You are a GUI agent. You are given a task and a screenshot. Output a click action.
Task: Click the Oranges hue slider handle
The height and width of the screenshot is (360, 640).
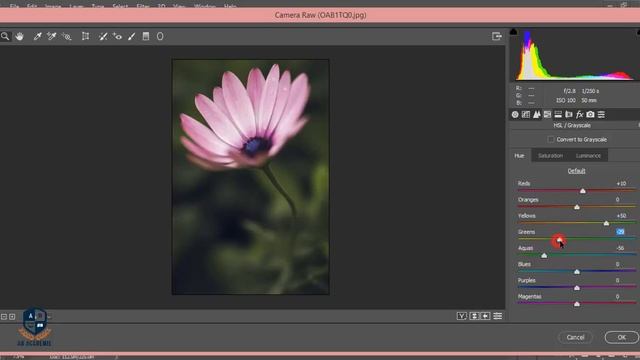pyautogui.click(x=577, y=207)
